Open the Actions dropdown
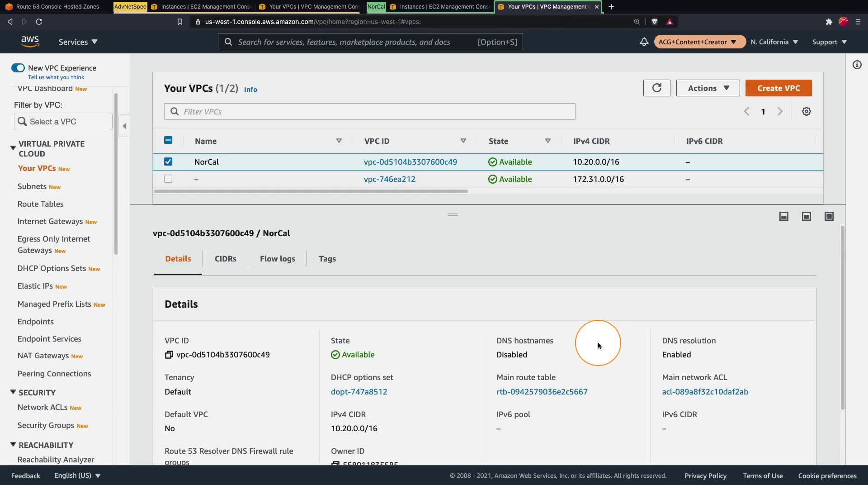The width and height of the screenshot is (868, 485). 708,88
